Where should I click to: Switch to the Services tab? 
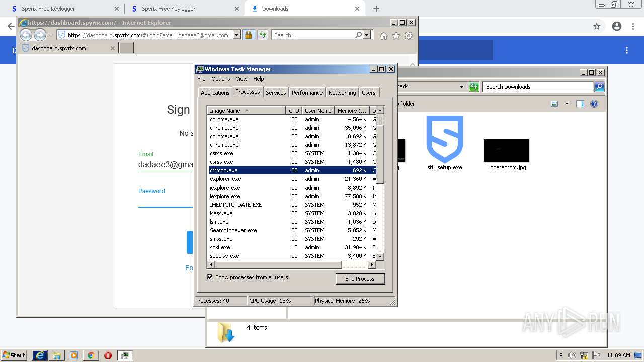tap(276, 93)
